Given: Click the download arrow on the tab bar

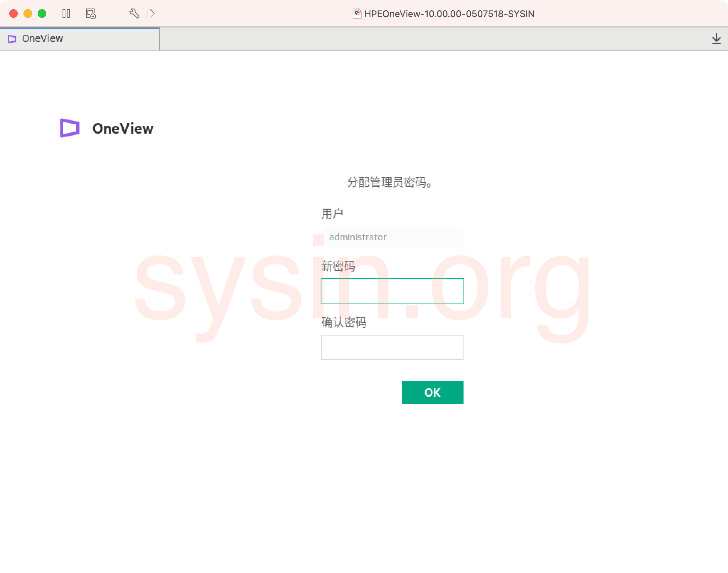Looking at the screenshot, I should pyautogui.click(x=717, y=39).
